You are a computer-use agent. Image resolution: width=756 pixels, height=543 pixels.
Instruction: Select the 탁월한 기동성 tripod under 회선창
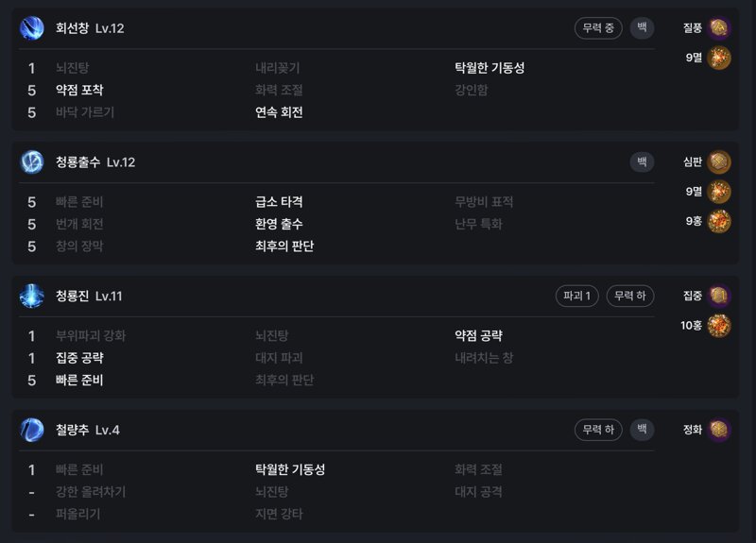click(490, 68)
